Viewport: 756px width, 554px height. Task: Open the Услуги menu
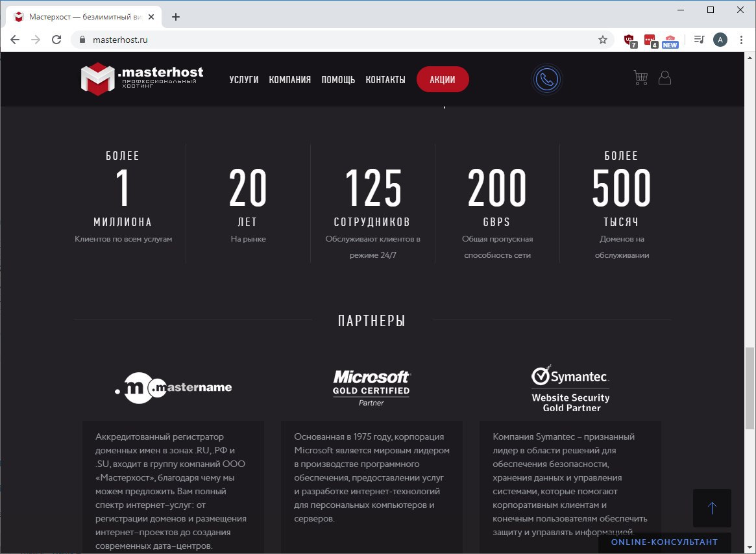[x=244, y=80]
